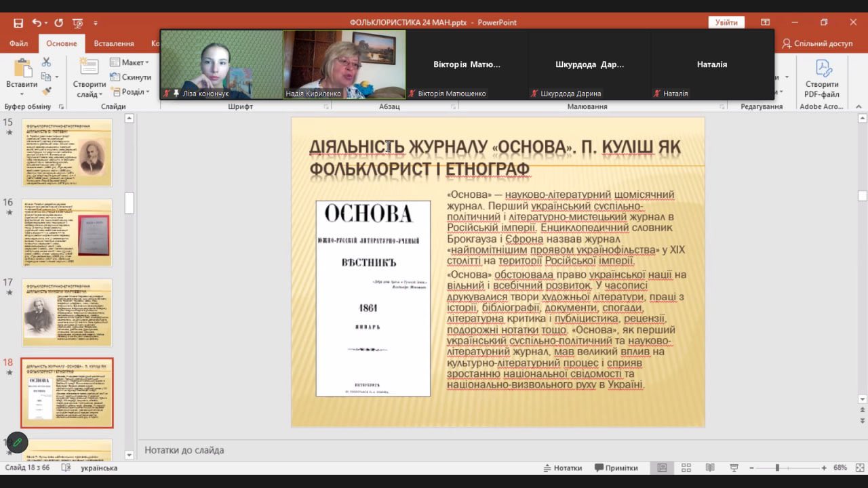
Task: Switch to Slide Sorter view
Action: (686, 468)
